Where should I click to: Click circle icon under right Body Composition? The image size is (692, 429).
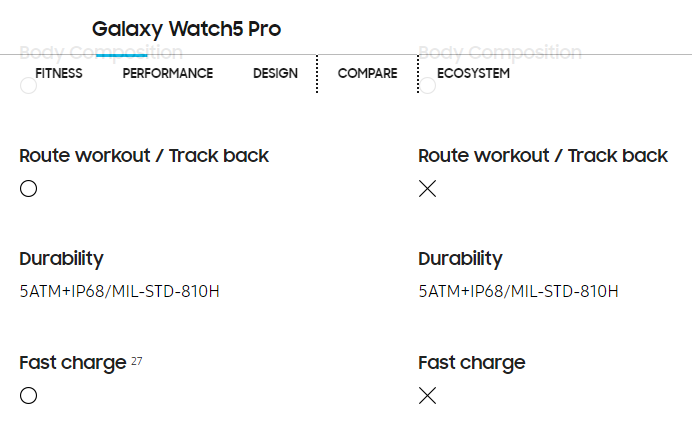coord(428,87)
